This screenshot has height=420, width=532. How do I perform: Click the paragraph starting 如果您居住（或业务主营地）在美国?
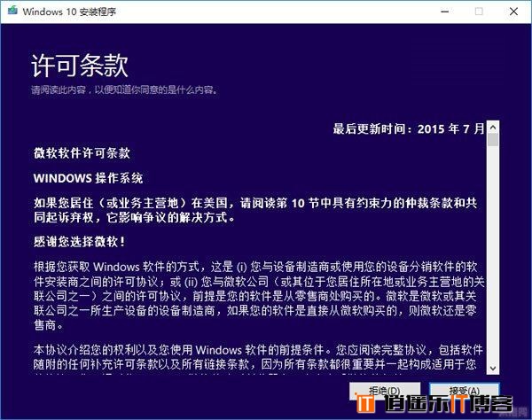255,210
